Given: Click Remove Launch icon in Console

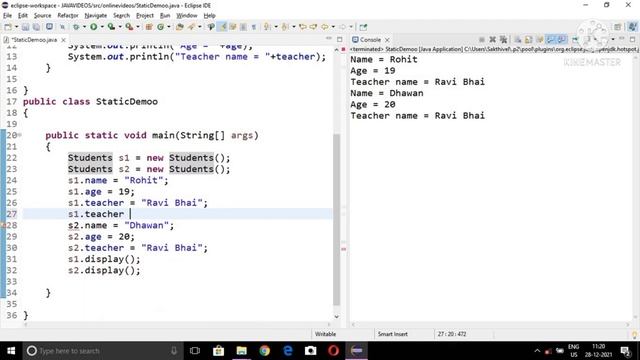Looking at the screenshot, I should pyautogui.click(x=493, y=40).
